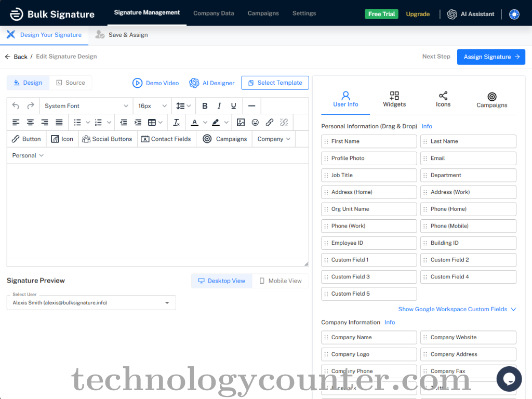Switch to the Icons tab
This screenshot has height=399, width=532.
(x=443, y=99)
